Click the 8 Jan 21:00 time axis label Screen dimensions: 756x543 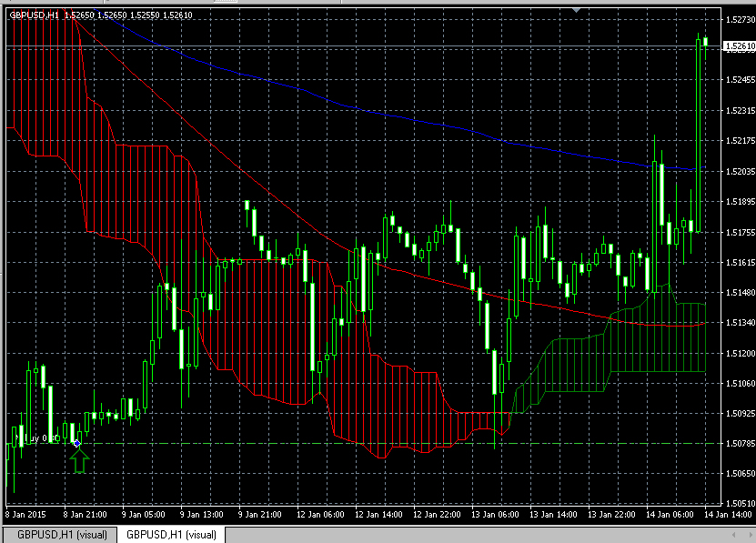coord(85,515)
